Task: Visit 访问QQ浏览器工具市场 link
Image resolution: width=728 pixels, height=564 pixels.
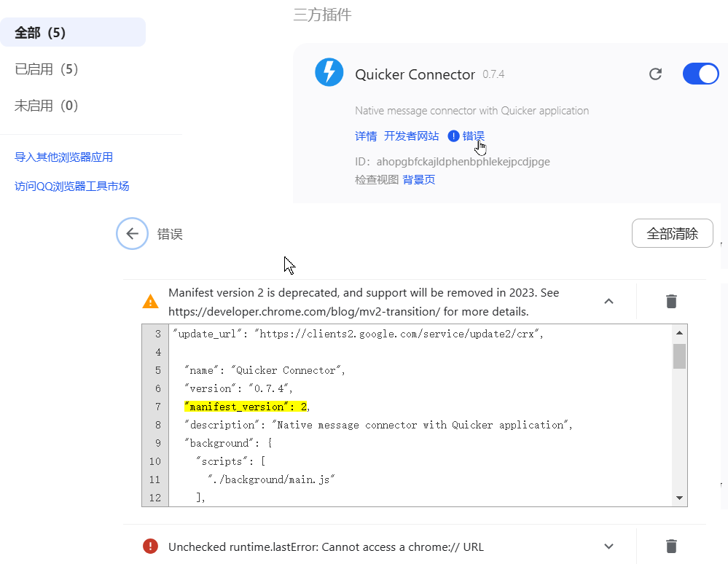Action: point(72,186)
